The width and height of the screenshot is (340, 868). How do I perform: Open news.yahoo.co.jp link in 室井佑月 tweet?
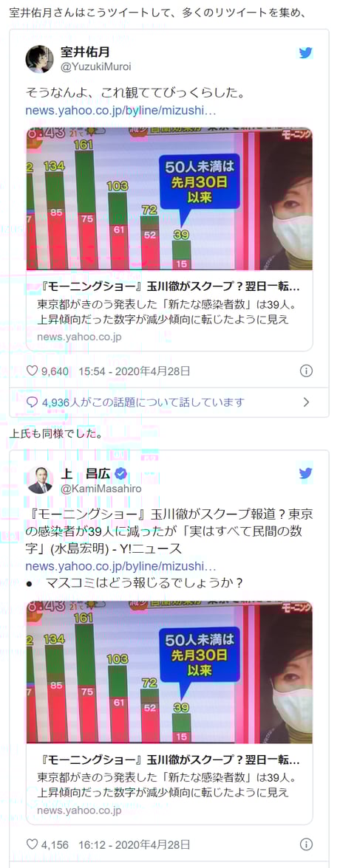click(x=121, y=111)
